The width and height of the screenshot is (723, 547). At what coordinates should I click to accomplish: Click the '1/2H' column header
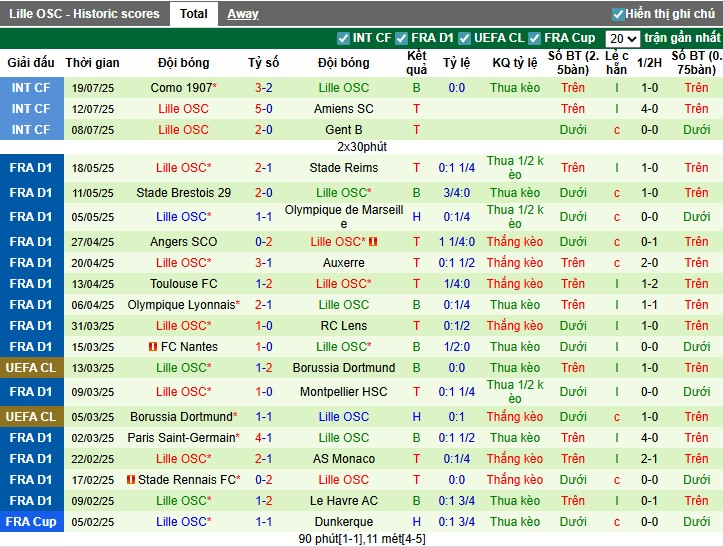point(649,62)
